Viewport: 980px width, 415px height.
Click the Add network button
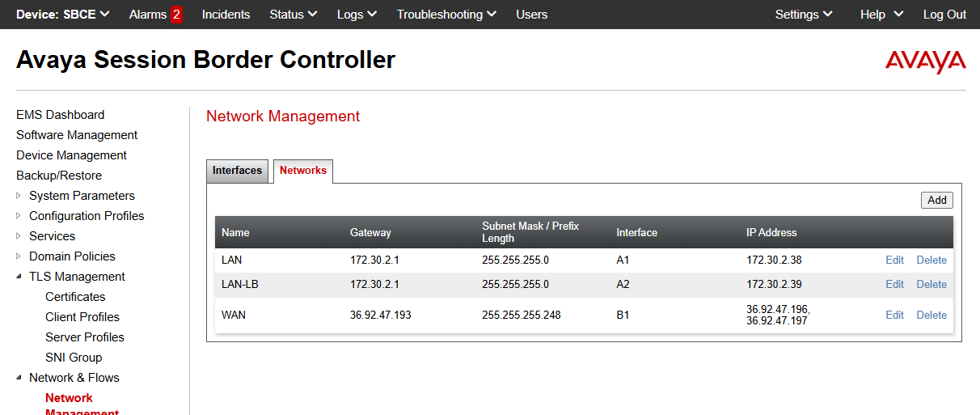point(936,201)
